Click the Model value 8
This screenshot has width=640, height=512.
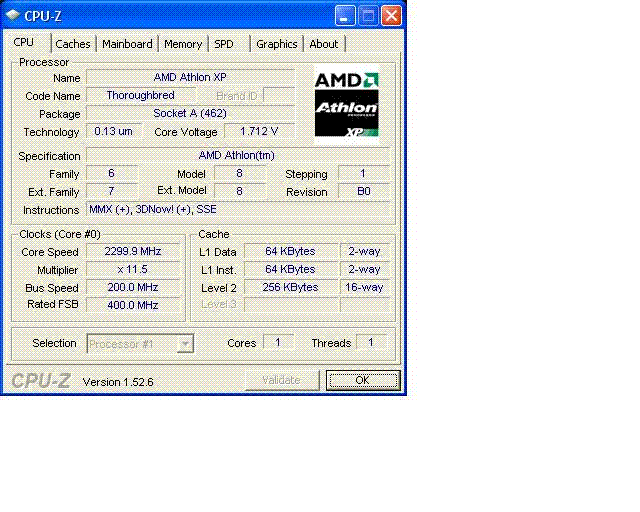240,174
